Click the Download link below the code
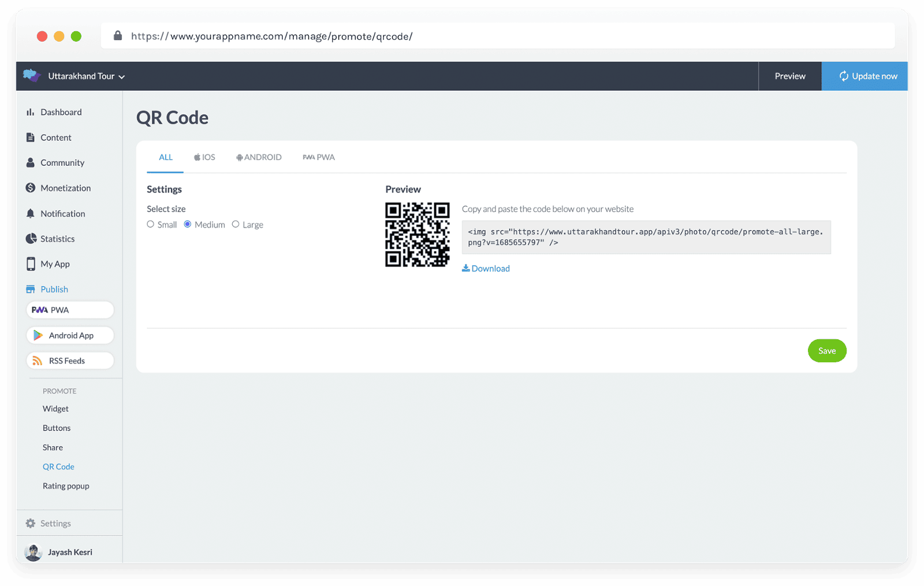Image resolution: width=924 pixels, height=586 pixels. [x=486, y=268]
